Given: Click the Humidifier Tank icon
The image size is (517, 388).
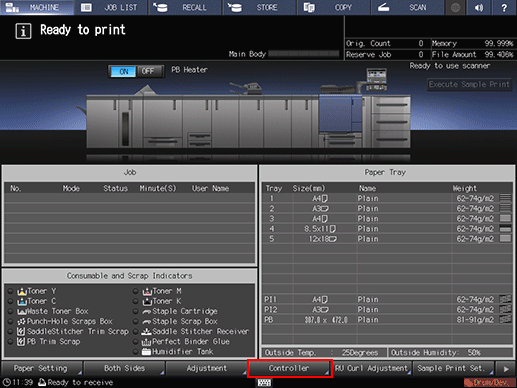Looking at the screenshot, I should click(x=146, y=352).
